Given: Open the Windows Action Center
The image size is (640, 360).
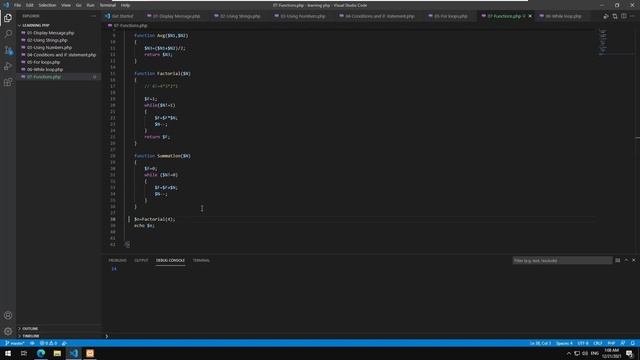Looking at the screenshot, I should 630,353.
